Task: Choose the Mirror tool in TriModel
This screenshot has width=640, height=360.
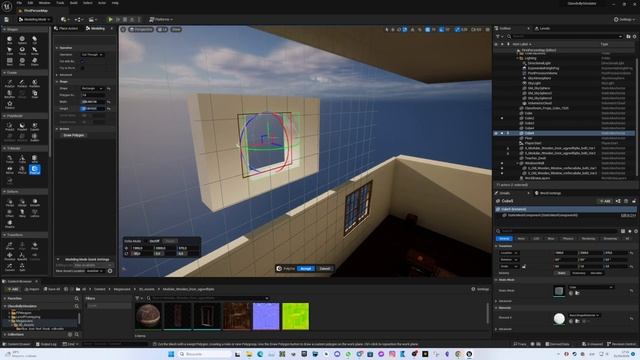Action: [9, 169]
